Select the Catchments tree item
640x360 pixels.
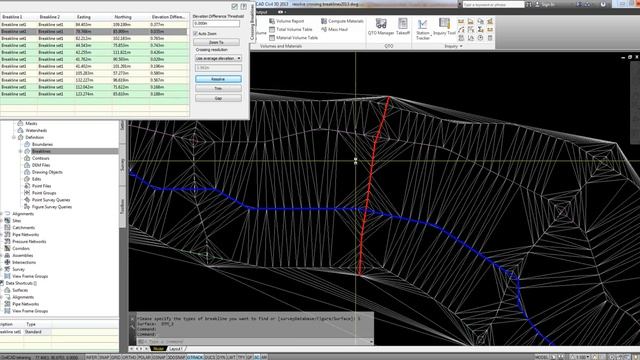pos(23,228)
